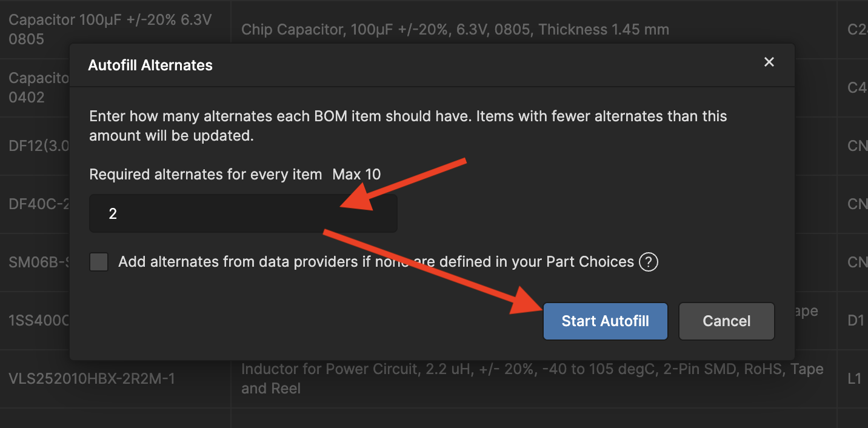Click the Start Autofill button
The image size is (868, 428).
pyautogui.click(x=604, y=321)
